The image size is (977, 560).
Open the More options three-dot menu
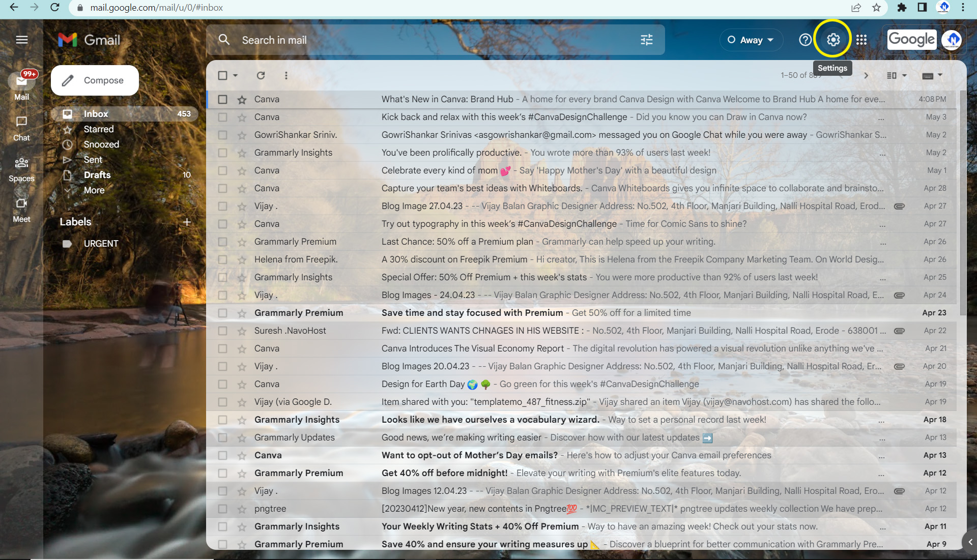point(286,75)
